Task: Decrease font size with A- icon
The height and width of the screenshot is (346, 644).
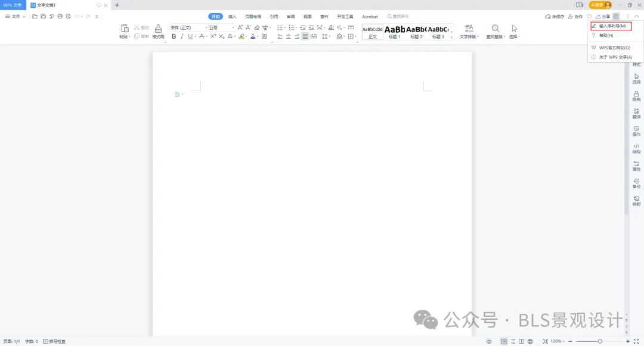Action: [248, 27]
